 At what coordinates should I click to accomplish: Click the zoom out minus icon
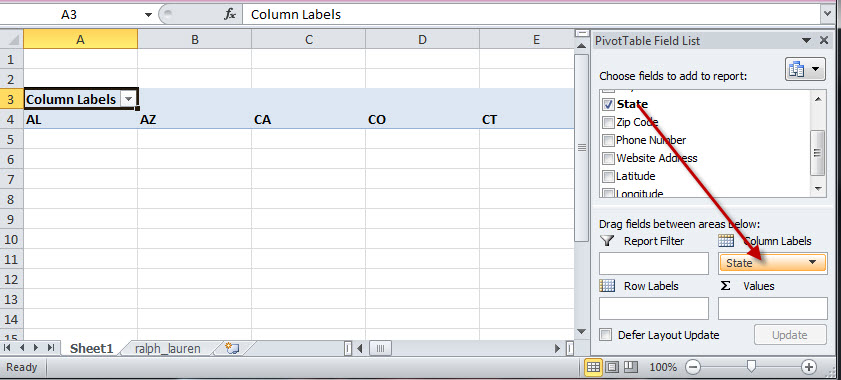tap(693, 367)
